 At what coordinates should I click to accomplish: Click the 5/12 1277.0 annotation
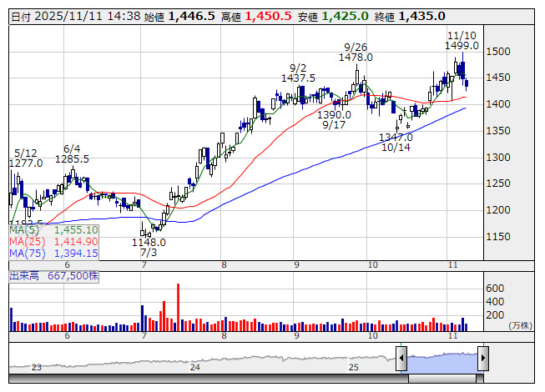(26, 158)
